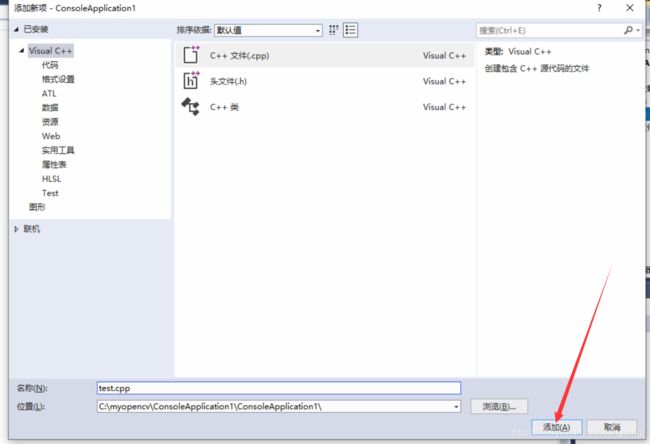Click the search magnifier icon
Viewport: 650px width, 444px height.
(x=628, y=30)
